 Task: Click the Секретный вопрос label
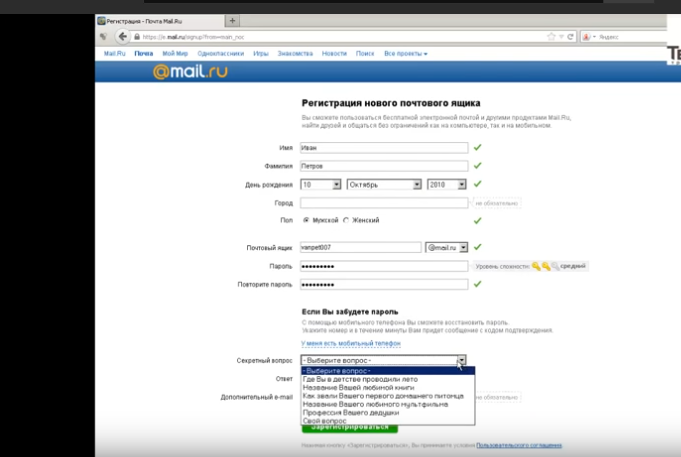tap(264, 360)
